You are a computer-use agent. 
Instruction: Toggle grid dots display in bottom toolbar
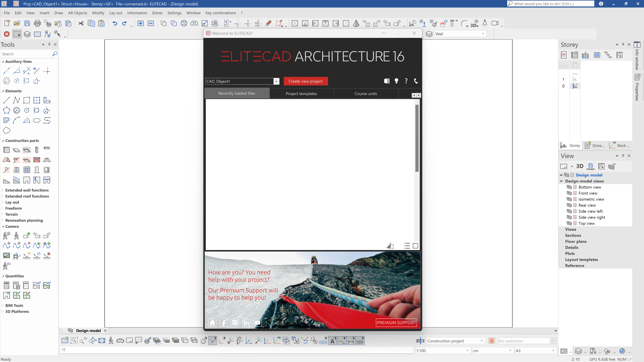pyautogui.click(x=323, y=341)
